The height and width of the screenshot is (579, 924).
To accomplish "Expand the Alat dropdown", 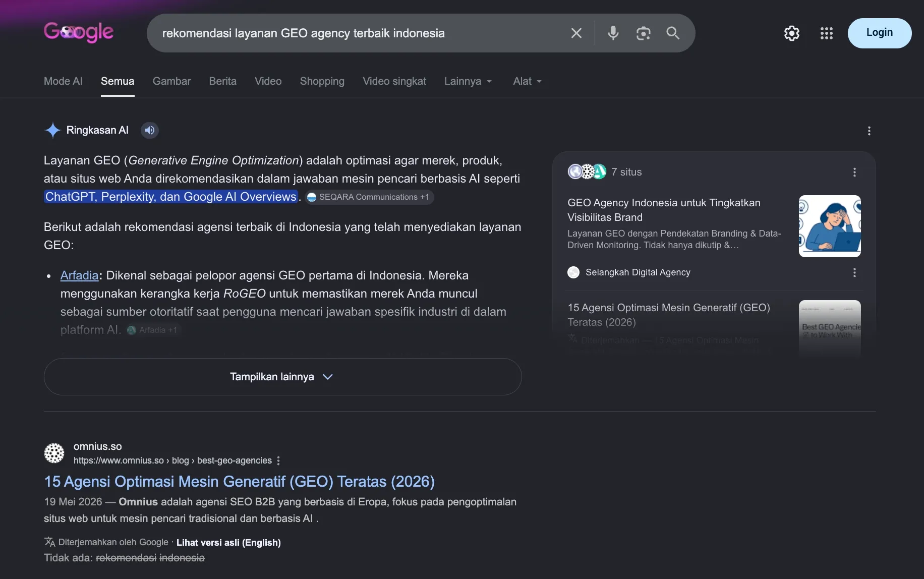I will coord(527,81).
